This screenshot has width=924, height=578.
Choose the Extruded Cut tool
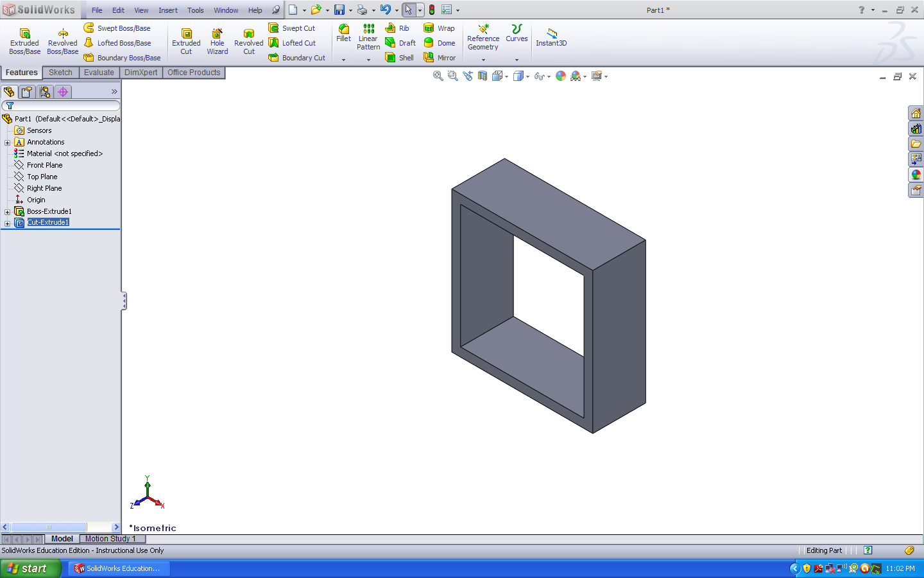coord(186,40)
